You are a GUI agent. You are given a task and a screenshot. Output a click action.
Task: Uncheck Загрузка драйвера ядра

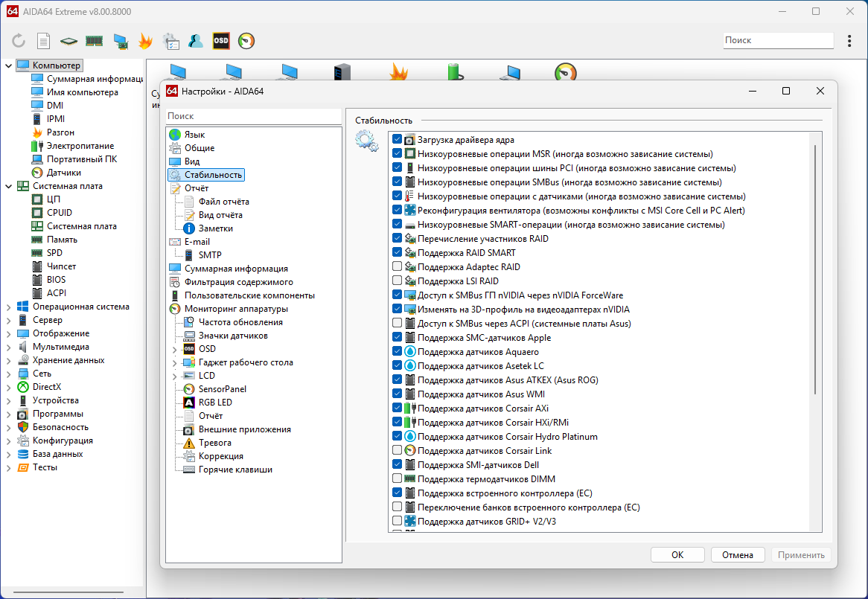(397, 139)
